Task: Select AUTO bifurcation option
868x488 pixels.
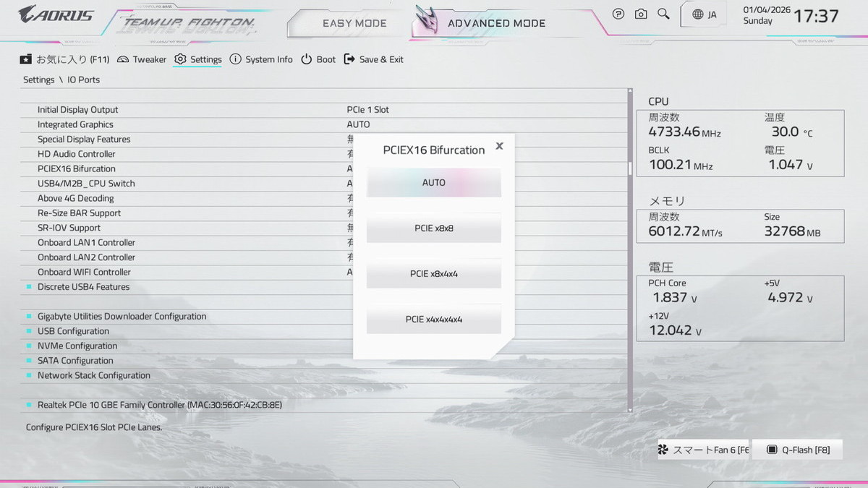Action: click(434, 183)
